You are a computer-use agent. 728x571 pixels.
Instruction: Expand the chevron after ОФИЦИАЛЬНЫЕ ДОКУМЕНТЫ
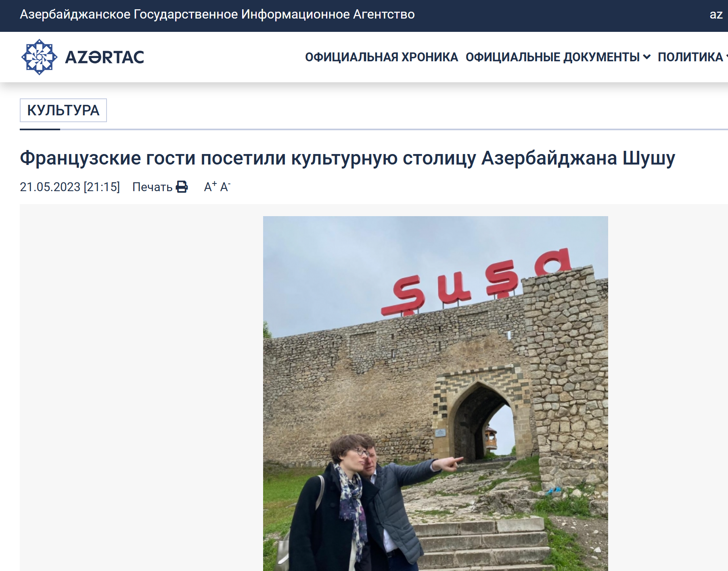click(646, 57)
